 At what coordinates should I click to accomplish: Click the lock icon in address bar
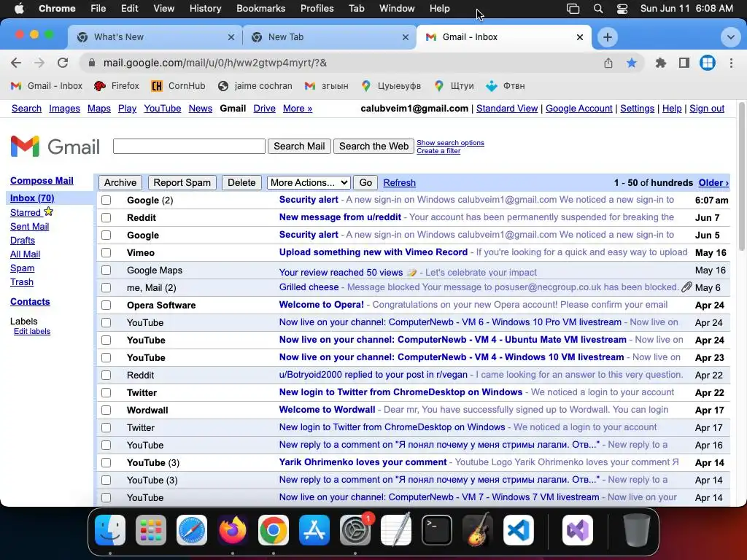(93, 63)
